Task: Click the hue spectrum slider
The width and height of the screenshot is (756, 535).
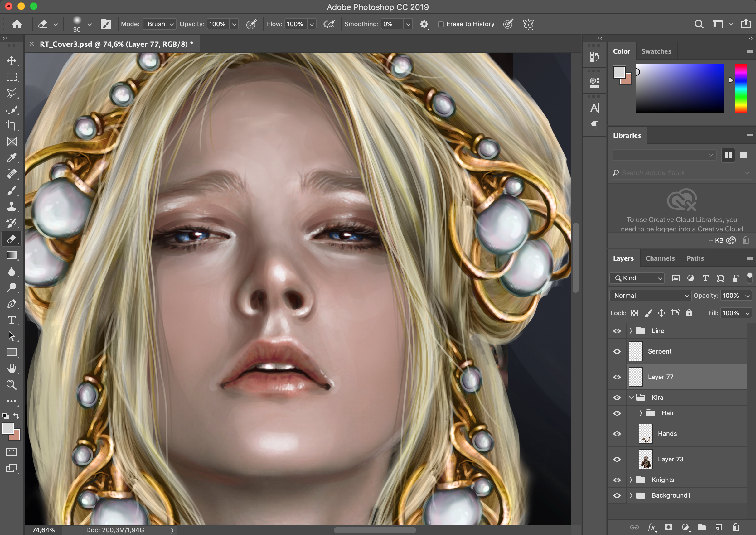Action: [x=740, y=89]
